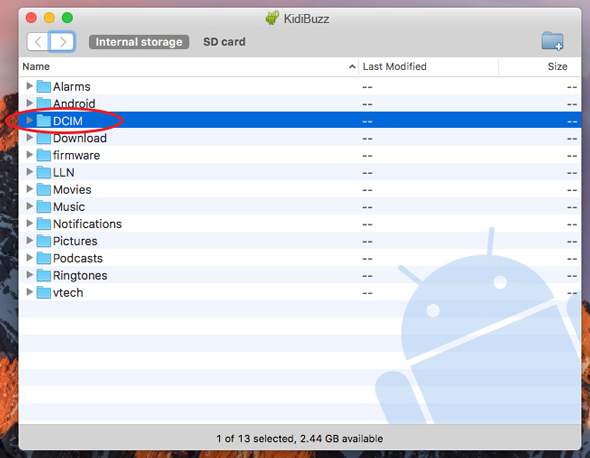This screenshot has width=590, height=458.
Task: Expand the Notifications folder disclosure triangle
Action: coord(29,223)
